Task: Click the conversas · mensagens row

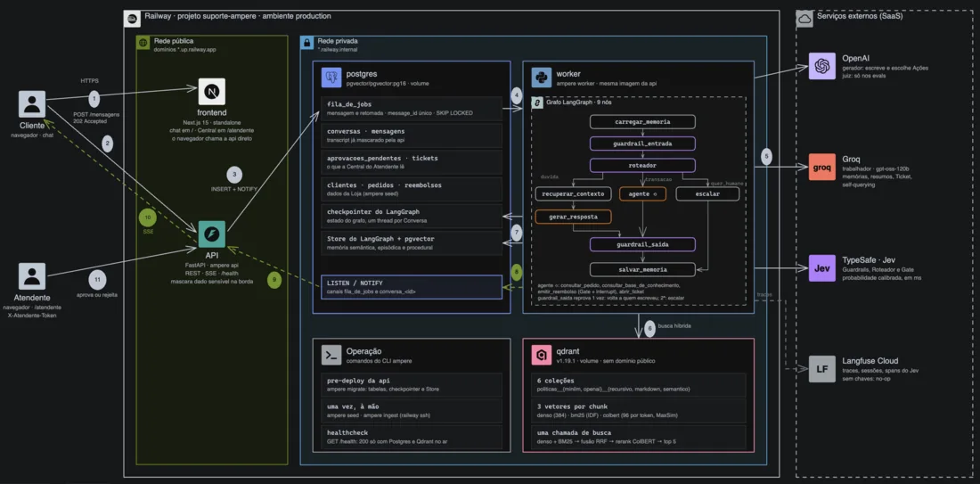Action: pyautogui.click(x=412, y=135)
